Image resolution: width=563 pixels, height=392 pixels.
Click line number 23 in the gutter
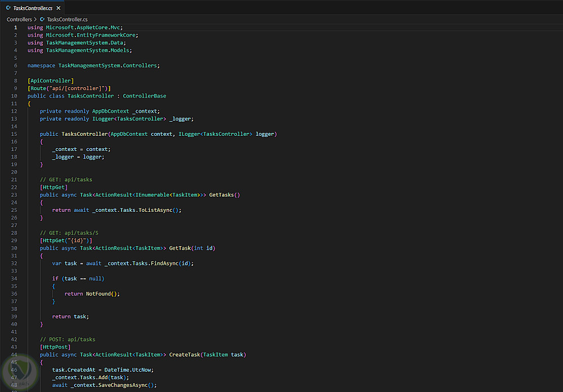(14, 195)
